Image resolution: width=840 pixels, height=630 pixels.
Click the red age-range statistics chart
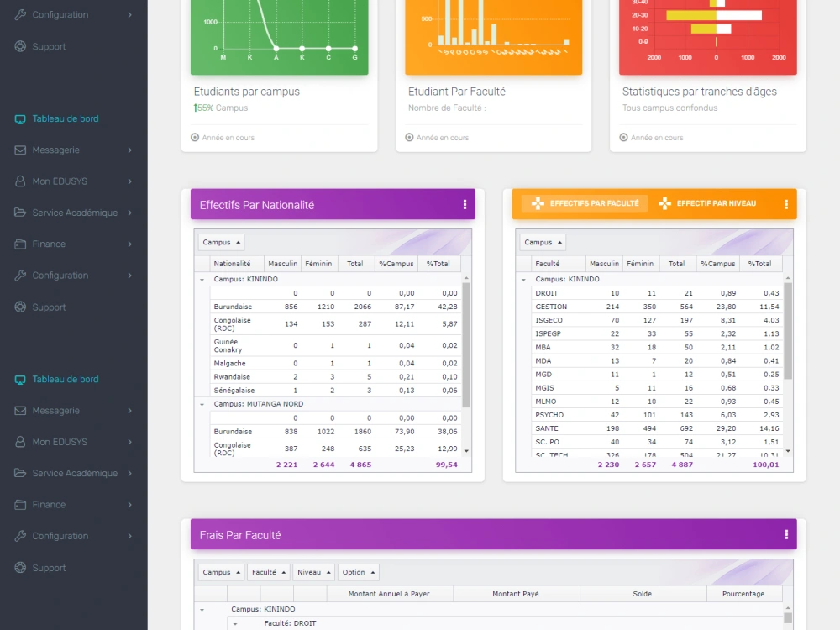pos(707,36)
